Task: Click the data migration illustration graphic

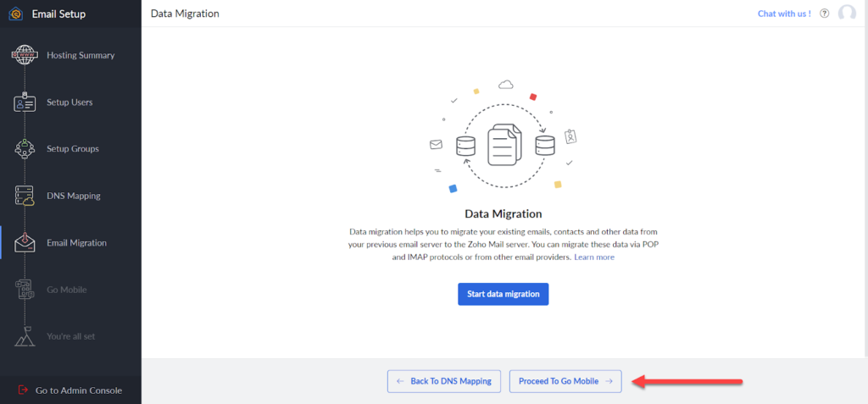Action: tap(504, 138)
